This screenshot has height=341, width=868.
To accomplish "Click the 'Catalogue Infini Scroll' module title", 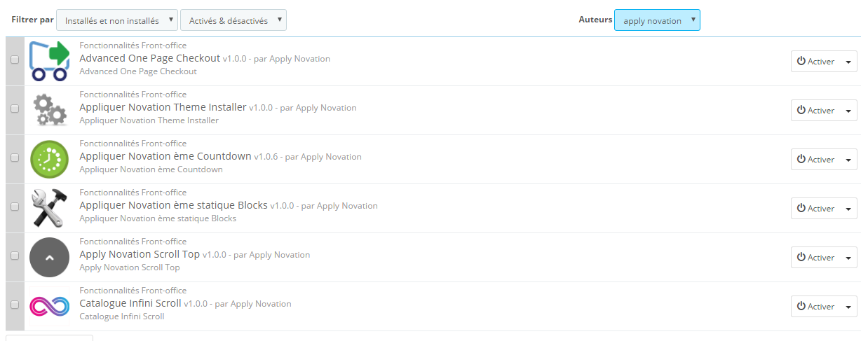I will pos(130,303).
